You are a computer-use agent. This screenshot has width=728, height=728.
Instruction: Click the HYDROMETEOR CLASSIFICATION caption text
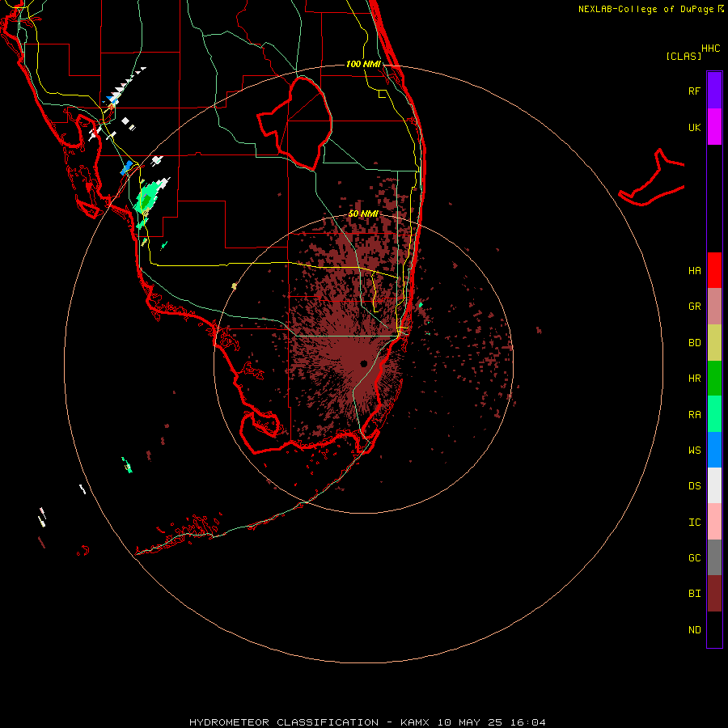coord(284,722)
